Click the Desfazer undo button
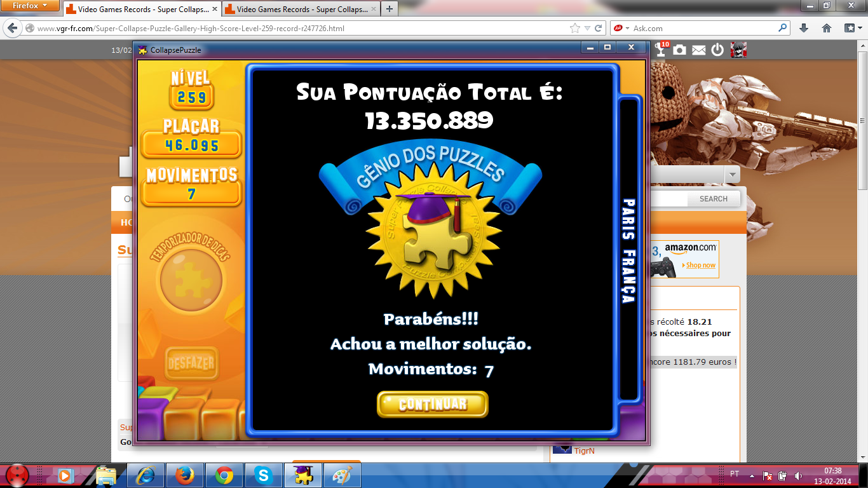Viewport: 868px width, 488px height. (191, 363)
